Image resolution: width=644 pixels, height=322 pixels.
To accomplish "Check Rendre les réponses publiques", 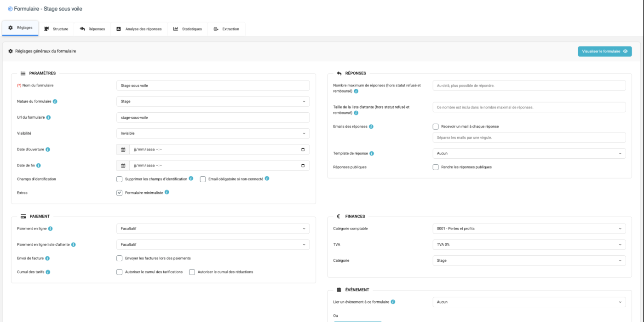I will click(436, 167).
